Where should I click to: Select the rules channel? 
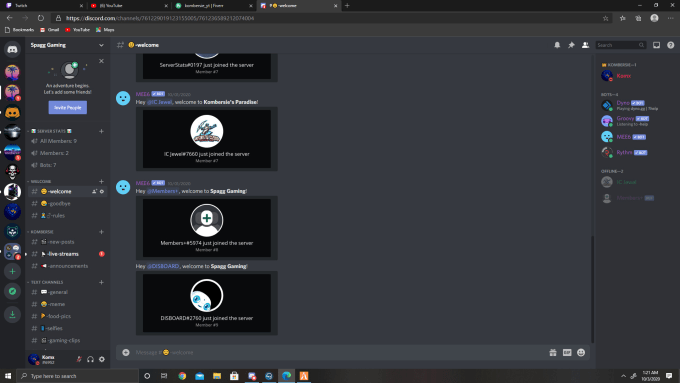[67, 216]
